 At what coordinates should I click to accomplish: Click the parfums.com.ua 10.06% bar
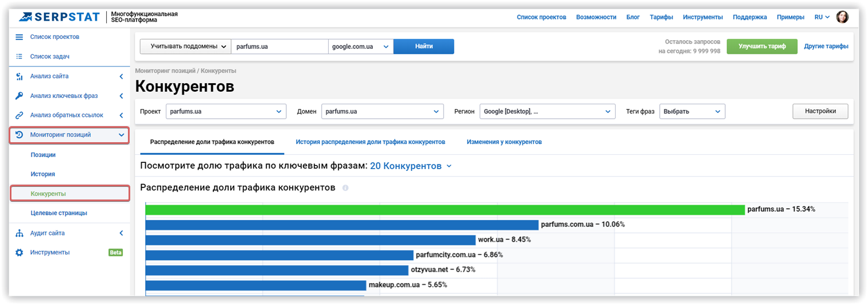point(342,225)
